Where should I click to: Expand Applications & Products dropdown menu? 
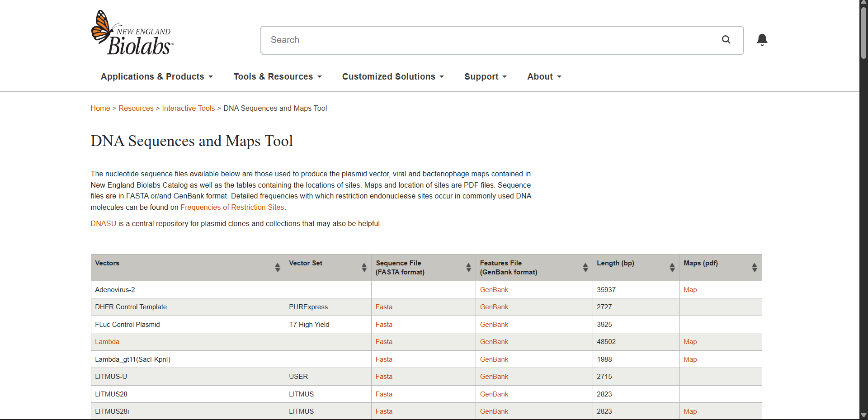[156, 77]
